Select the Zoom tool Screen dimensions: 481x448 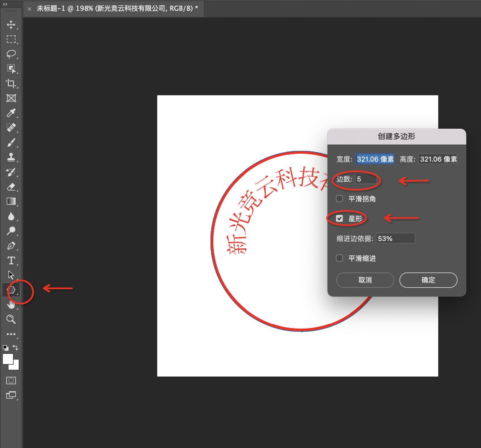(x=11, y=319)
